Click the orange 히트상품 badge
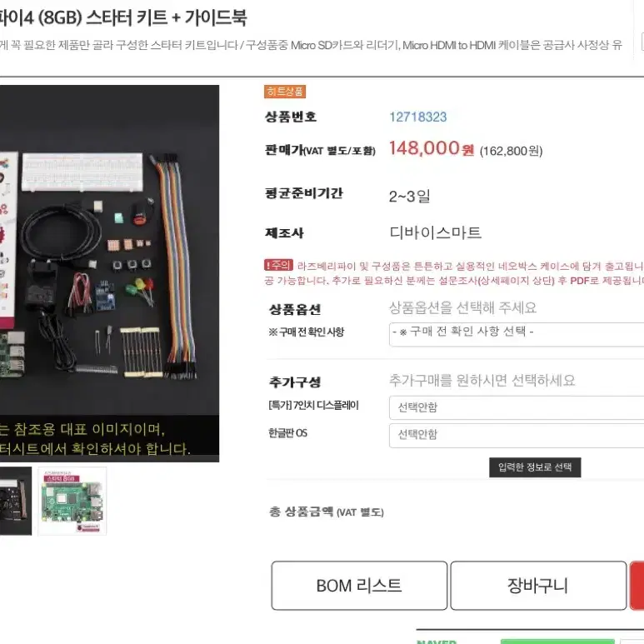 point(285,91)
